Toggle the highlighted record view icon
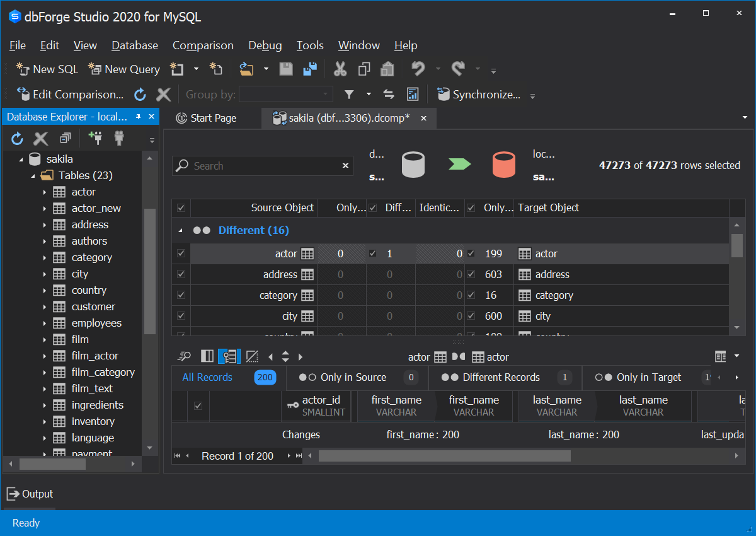 tap(229, 356)
